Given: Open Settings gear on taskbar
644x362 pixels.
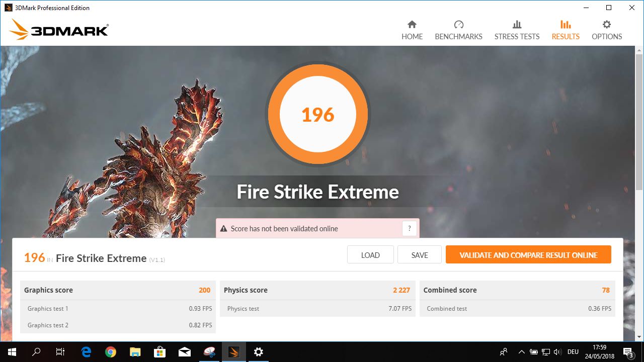Looking at the screenshot, I should 259,352.
